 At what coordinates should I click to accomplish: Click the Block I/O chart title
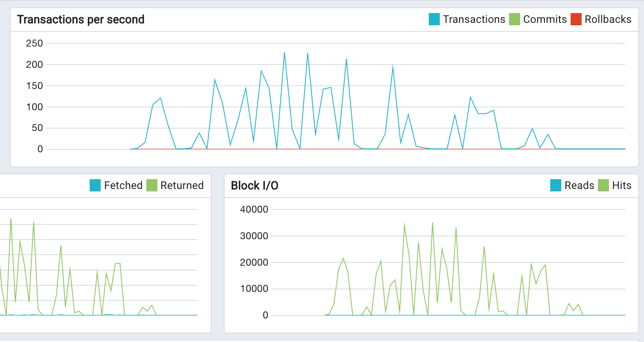point(255,186)
